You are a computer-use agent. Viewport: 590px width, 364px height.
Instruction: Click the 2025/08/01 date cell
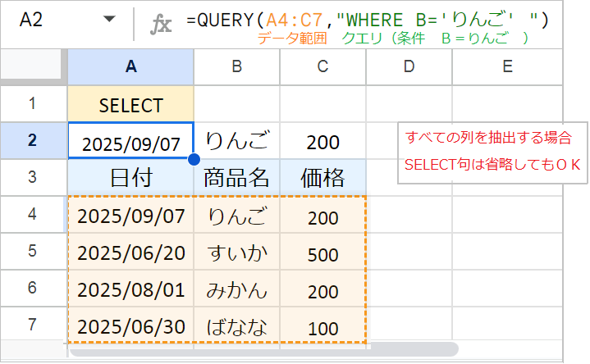130,289
